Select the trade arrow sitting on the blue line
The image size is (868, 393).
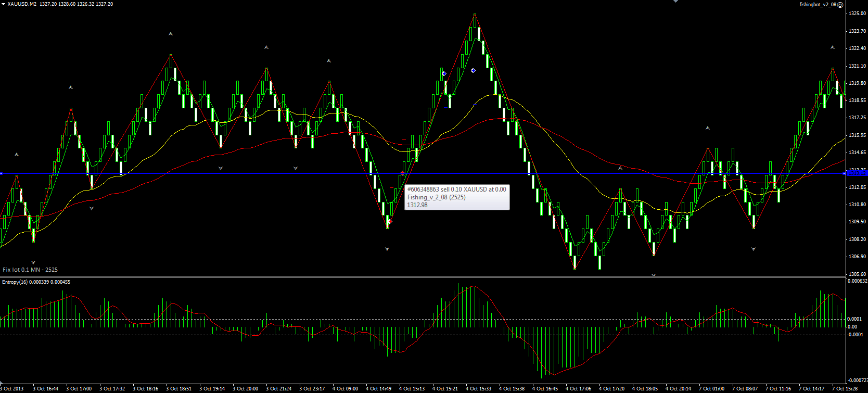[x=403, y=173]
